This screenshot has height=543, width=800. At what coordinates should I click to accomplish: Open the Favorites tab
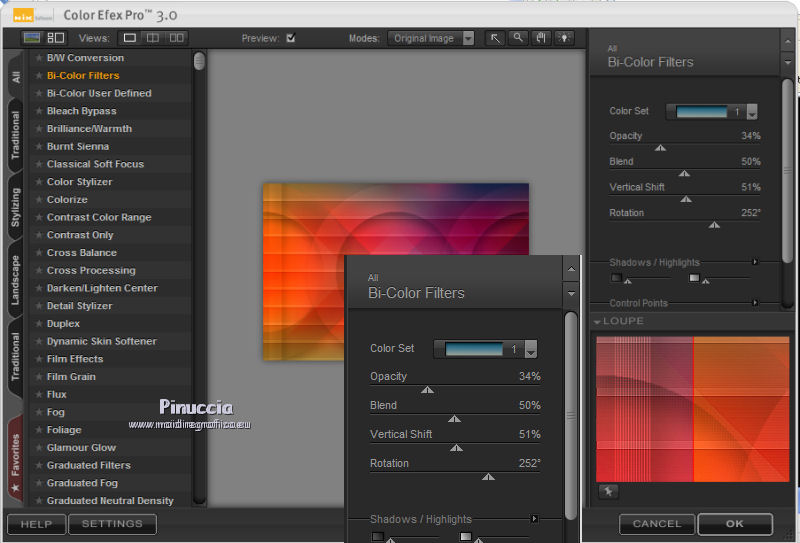[16, 457]
